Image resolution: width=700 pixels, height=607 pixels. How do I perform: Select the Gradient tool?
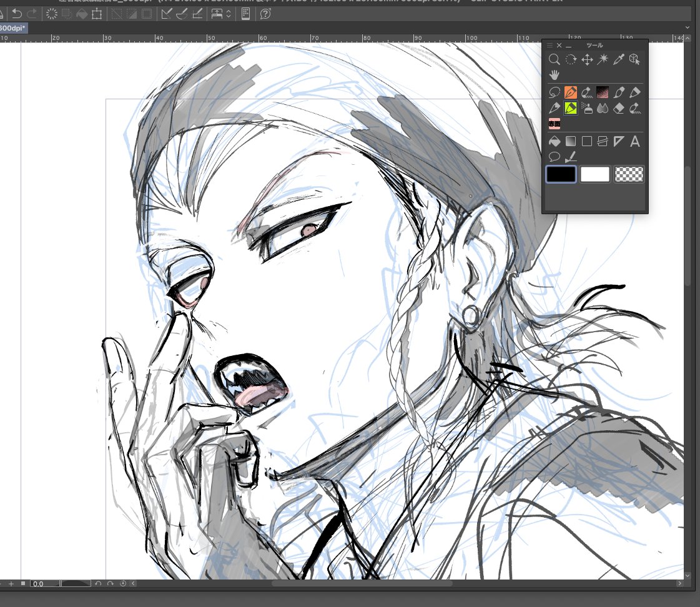(x=571, y=142)
